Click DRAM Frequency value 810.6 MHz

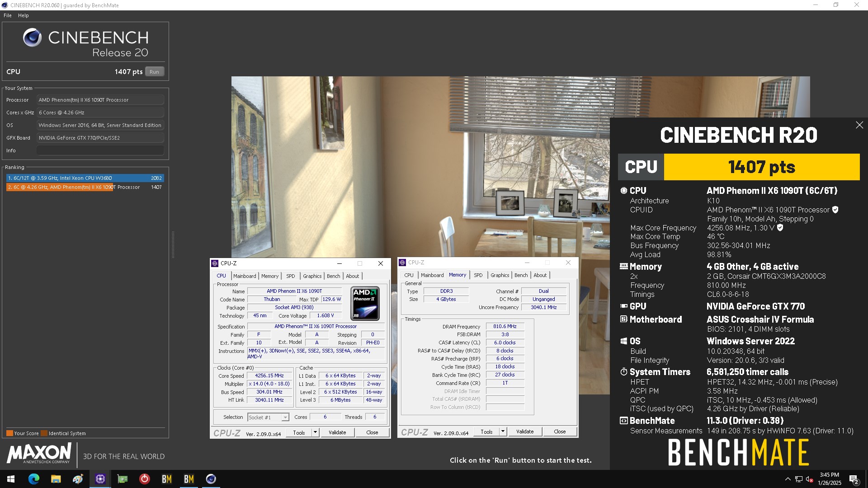[505, 326]
